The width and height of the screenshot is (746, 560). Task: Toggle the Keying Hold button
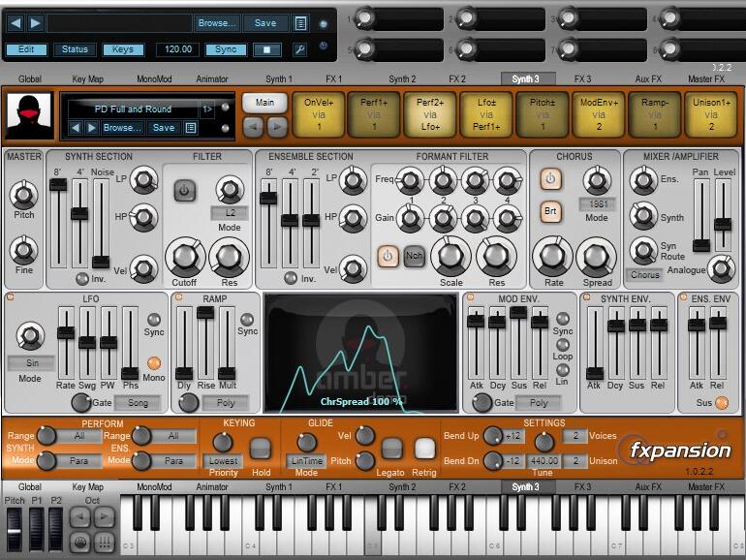(261, 448)
